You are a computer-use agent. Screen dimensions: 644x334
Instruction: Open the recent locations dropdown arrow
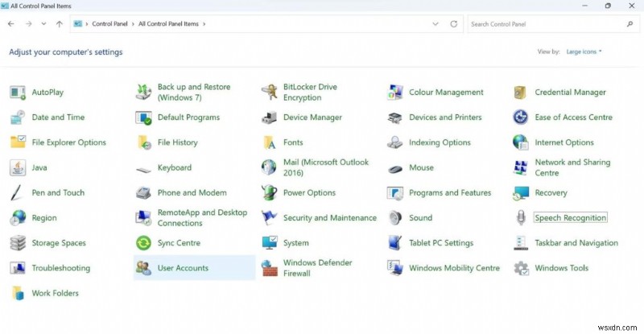pos(43,24)
